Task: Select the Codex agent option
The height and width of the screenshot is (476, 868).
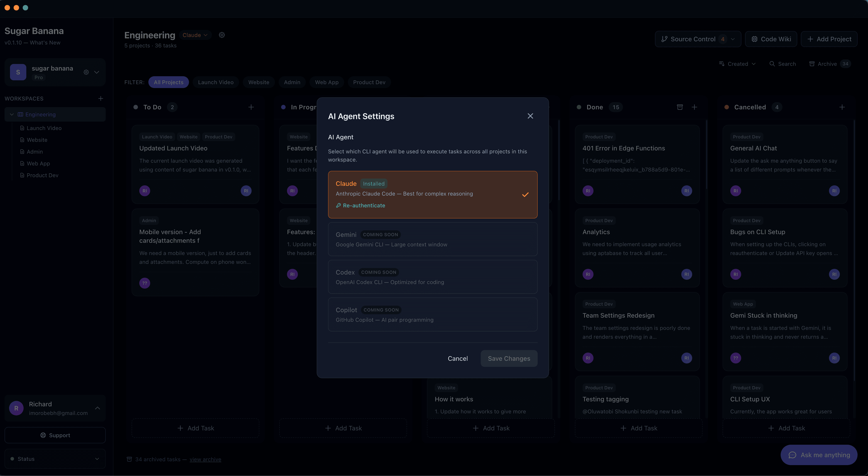Action: tap(432, 277)
